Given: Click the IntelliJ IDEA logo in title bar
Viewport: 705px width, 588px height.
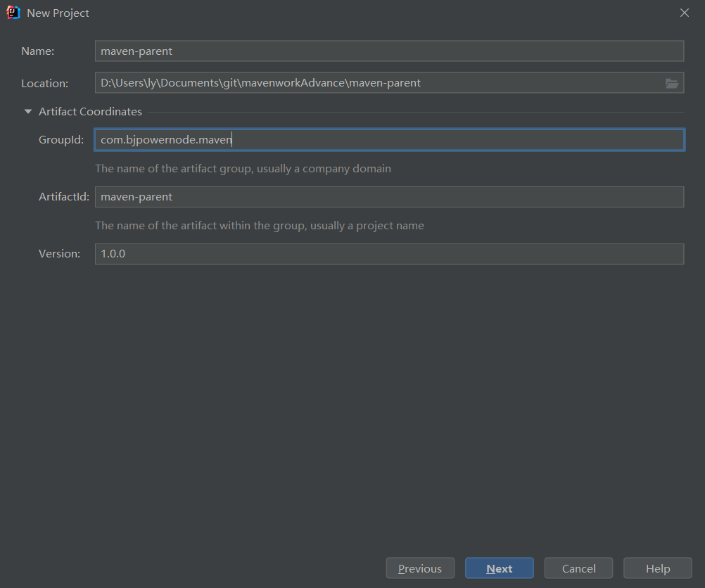Looking at the screenshot, I should coord(13,13).
